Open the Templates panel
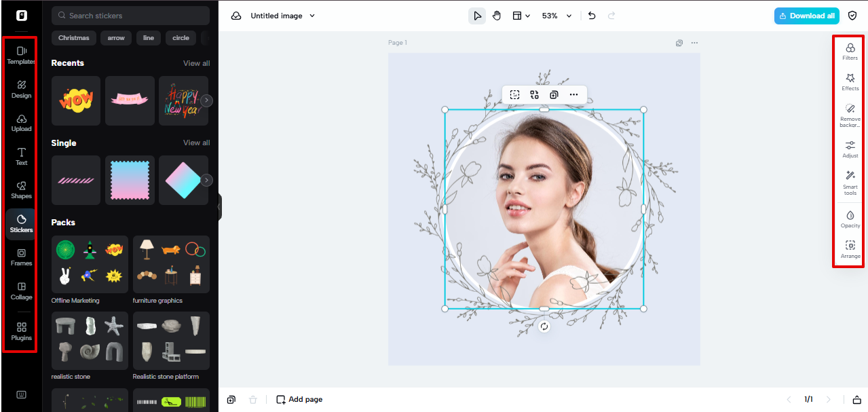Screen dimensions: 868x412 [21, 56]
